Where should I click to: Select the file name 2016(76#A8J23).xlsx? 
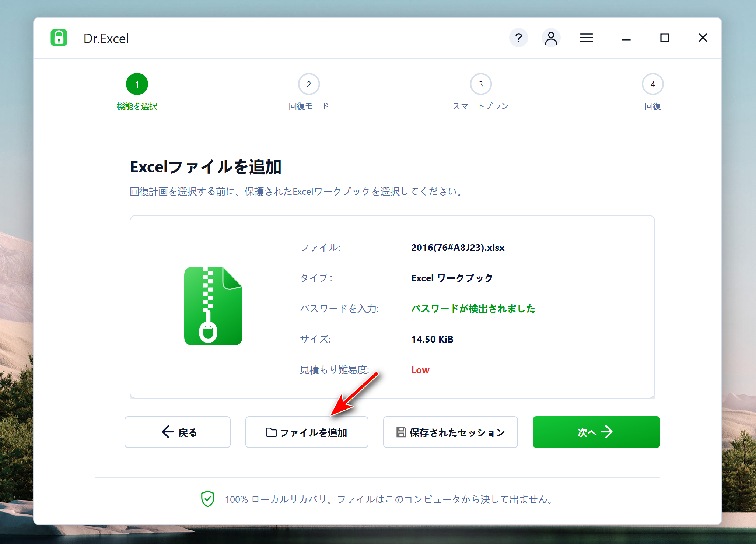458,248
